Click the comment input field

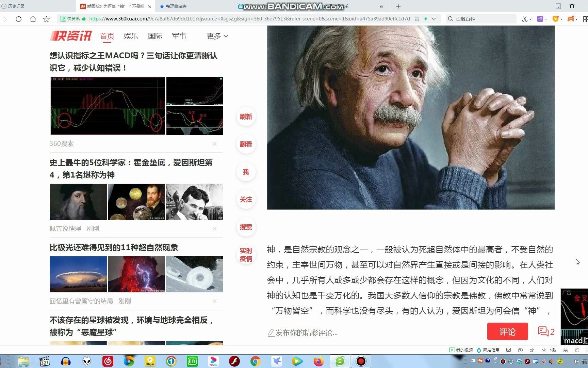pos(374,333)
